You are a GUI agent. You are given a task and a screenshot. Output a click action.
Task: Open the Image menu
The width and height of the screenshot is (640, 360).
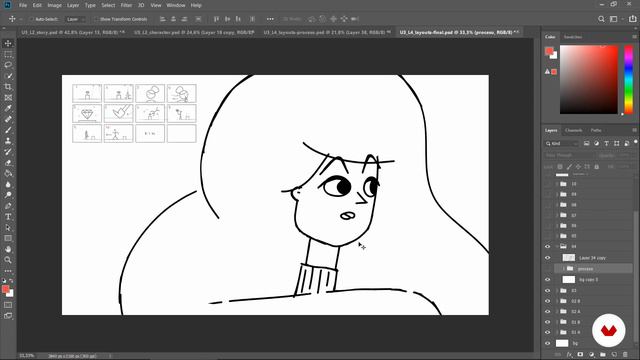pyautogui.click(x=54, y=5)
